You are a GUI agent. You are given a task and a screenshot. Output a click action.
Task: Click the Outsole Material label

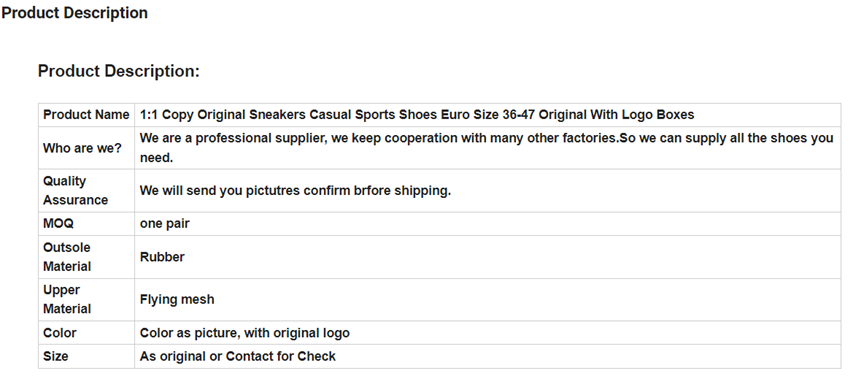tap(67, 257)
